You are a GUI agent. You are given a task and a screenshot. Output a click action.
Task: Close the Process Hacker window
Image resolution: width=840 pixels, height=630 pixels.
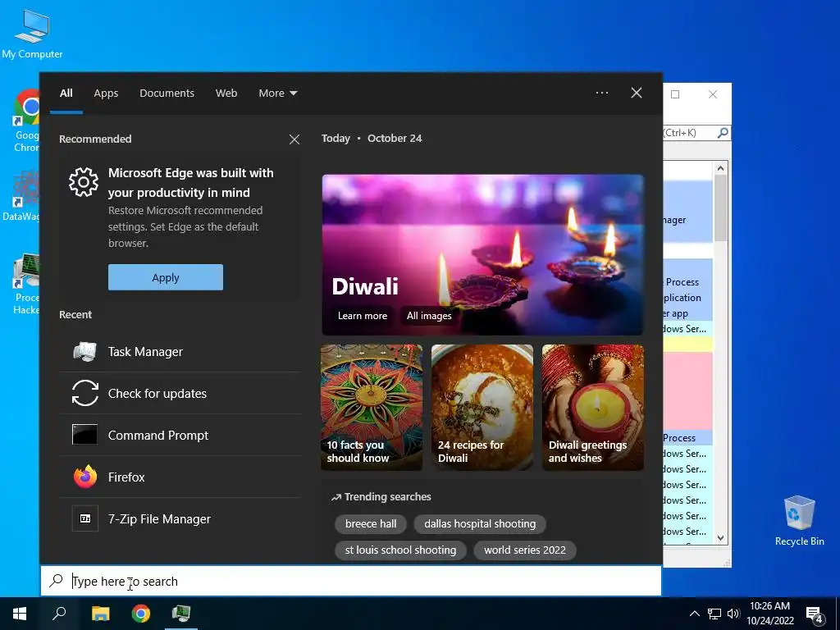tap(713, 94)
